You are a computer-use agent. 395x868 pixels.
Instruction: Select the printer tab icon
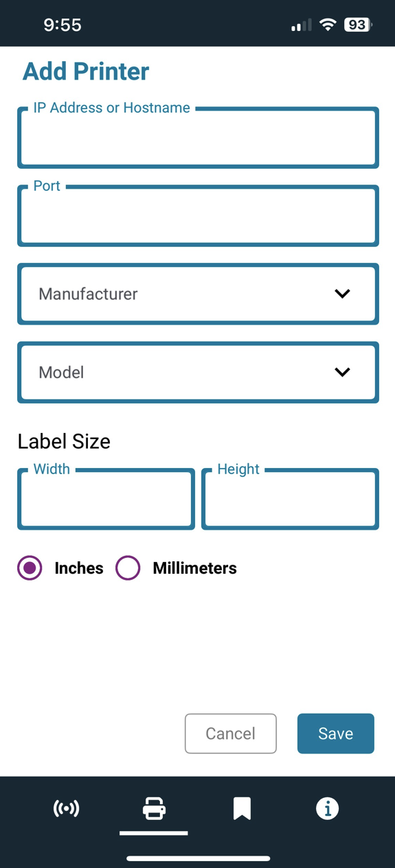coord(154,808)
